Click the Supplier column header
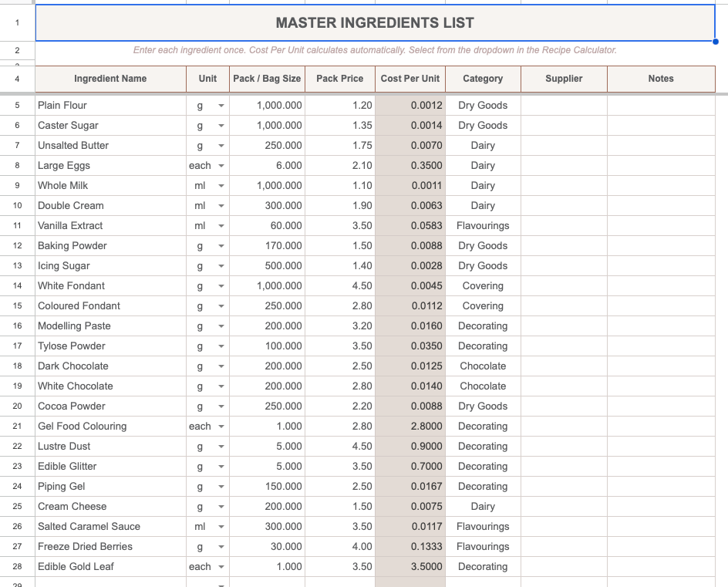 pyautogui.click(x=564, y=79)
